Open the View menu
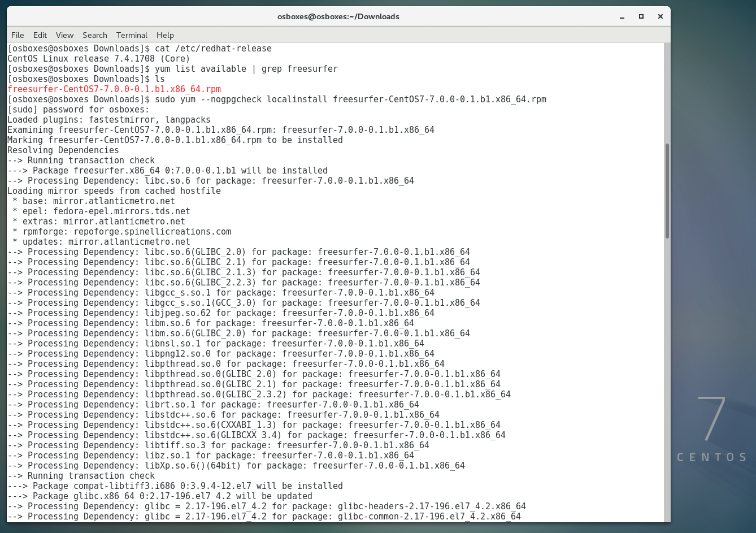The image size is (756, 533). click(x=64, y=35)
